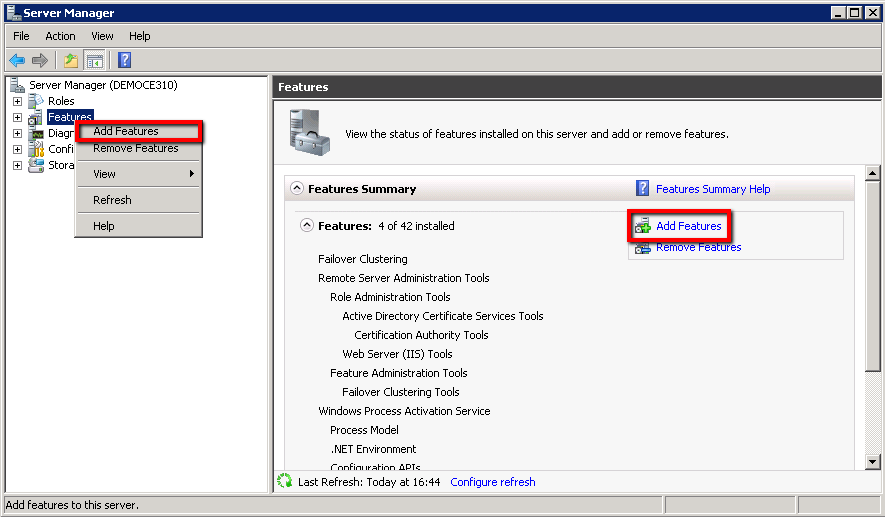The width and height of the screenshot is (885, 517).
Task: Click the Up one level folder icon
Action: 71,61
